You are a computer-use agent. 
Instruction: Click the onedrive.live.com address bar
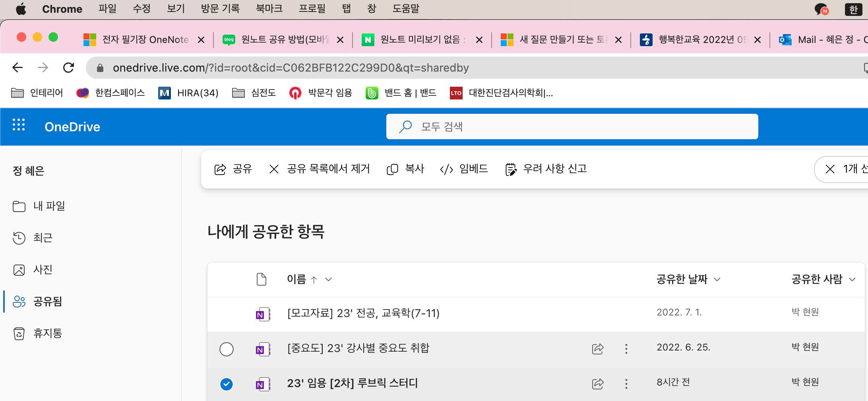291,68
